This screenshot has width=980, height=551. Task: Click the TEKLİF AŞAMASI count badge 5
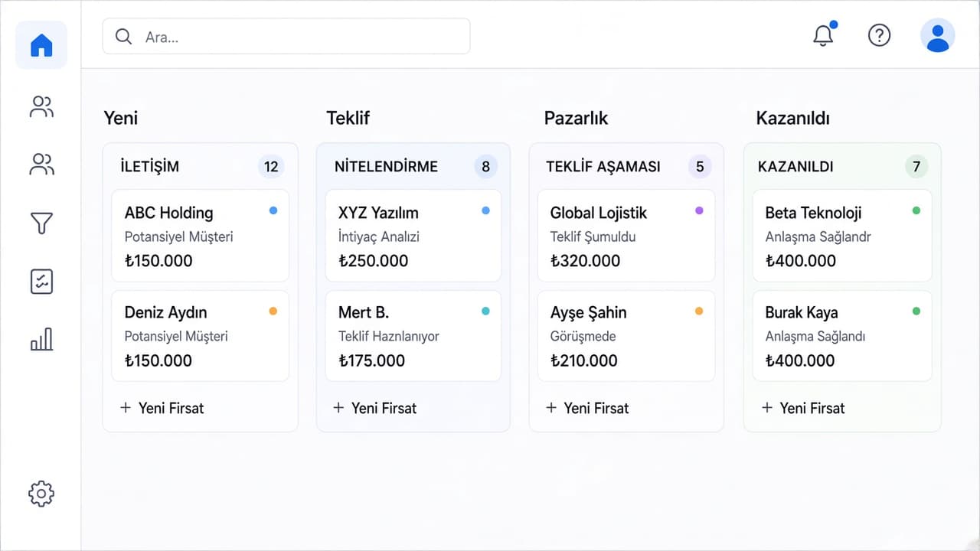pos(700,166)
